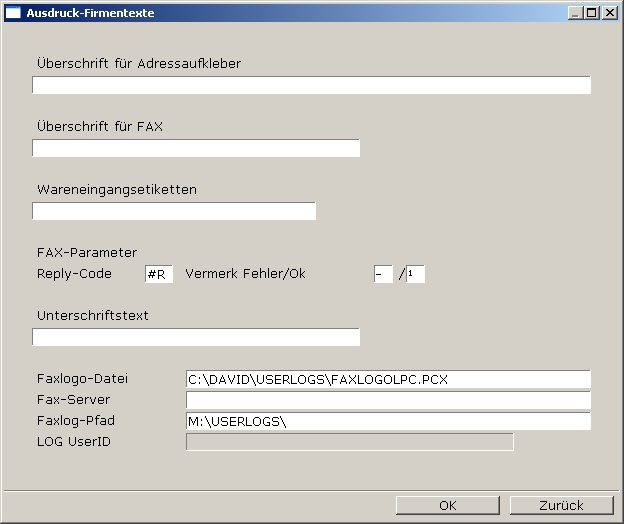The image size is (624, 524).
Task: Select the empty Fax-Server field
Action: click(388, 400)
